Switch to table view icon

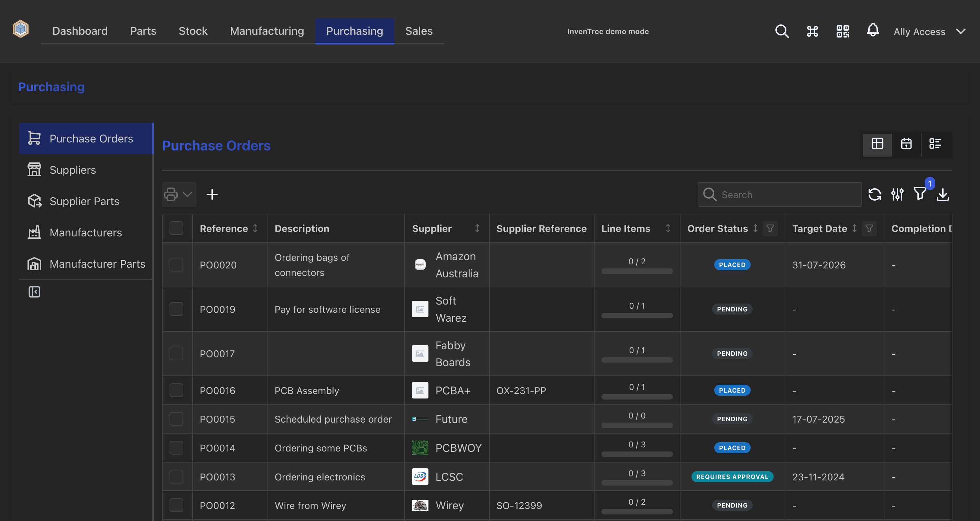pos(877,144)
